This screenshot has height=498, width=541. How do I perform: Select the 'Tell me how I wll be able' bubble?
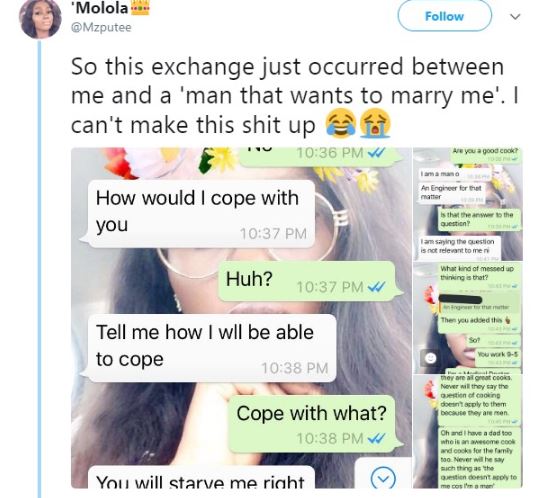pos(209,348)
